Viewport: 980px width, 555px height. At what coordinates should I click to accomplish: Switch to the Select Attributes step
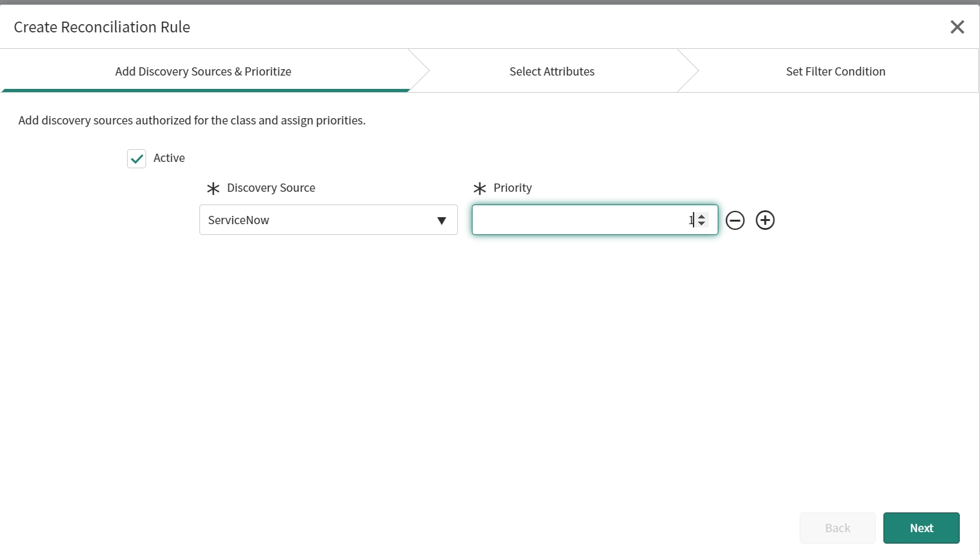click(x=551, y=71)
